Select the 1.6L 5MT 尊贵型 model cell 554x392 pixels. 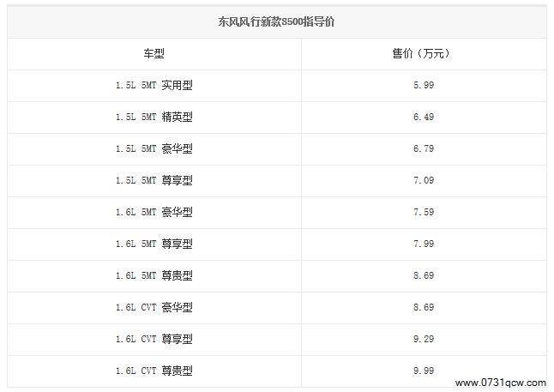pos(154,275)
